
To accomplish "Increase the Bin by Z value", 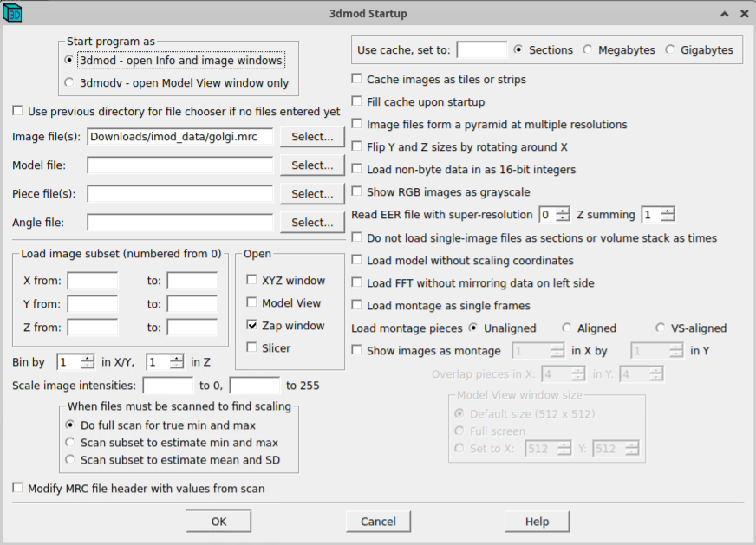I will (x=177, y=358).
